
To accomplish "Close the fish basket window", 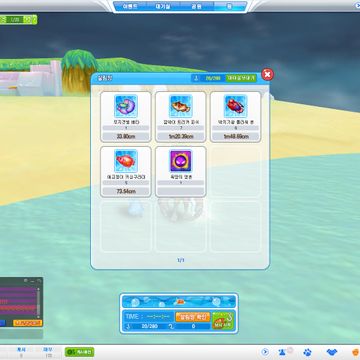I will click(267, 74).
